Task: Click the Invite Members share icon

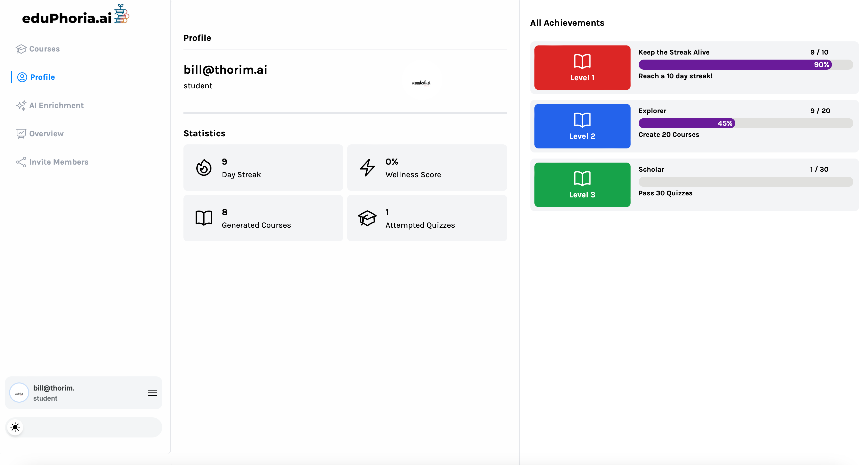Action: (21, 162)
